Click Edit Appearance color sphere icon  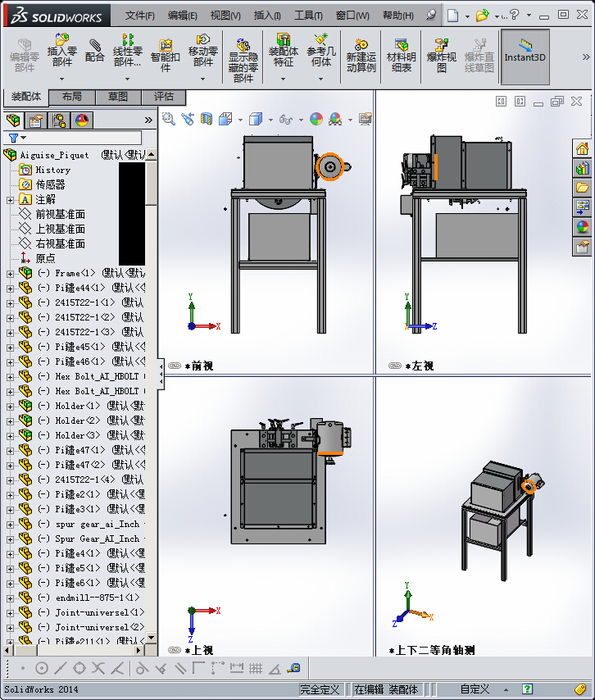(316, 119)
